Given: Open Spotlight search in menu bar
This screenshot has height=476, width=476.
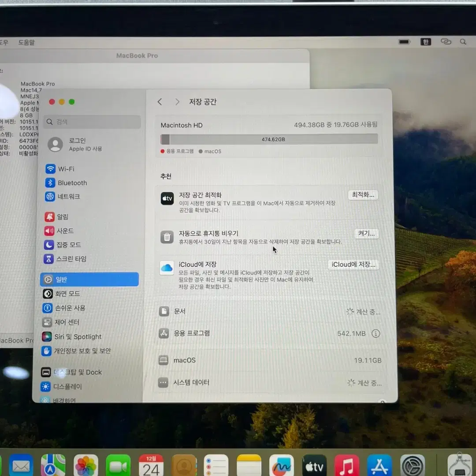Looking at the screenshot, I should (463, 41).
